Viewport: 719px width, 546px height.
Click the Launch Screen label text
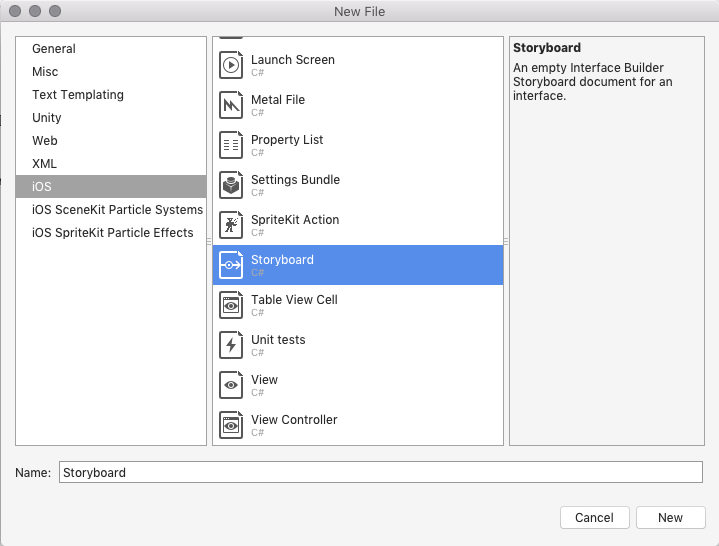pos(293,60)
